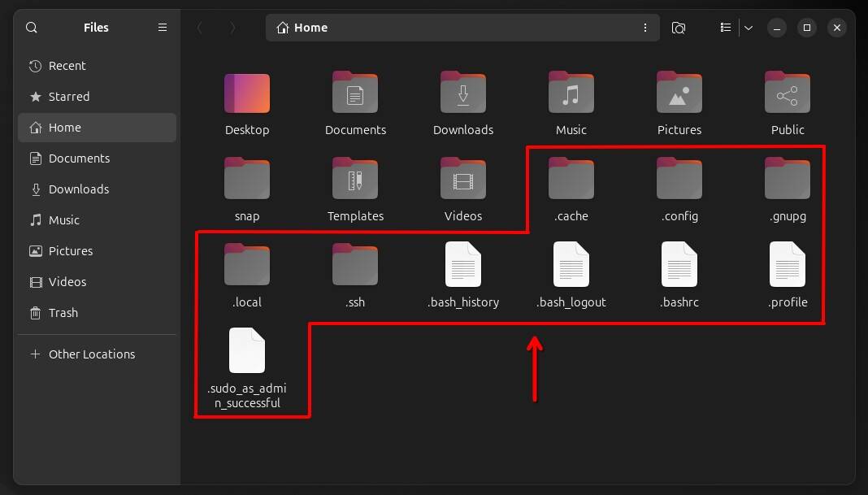The height and width of the screenshot is (495, 868).
Task: Open the view options chevron dropdown
Action: point(748,27)
